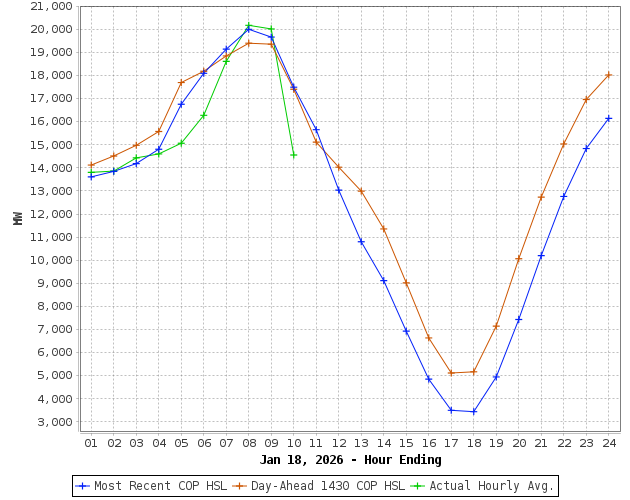This screenshot has width=630, height=500.
Task: Click the green Actual Hourly Avg. legend marker
Action: [417, 486]
